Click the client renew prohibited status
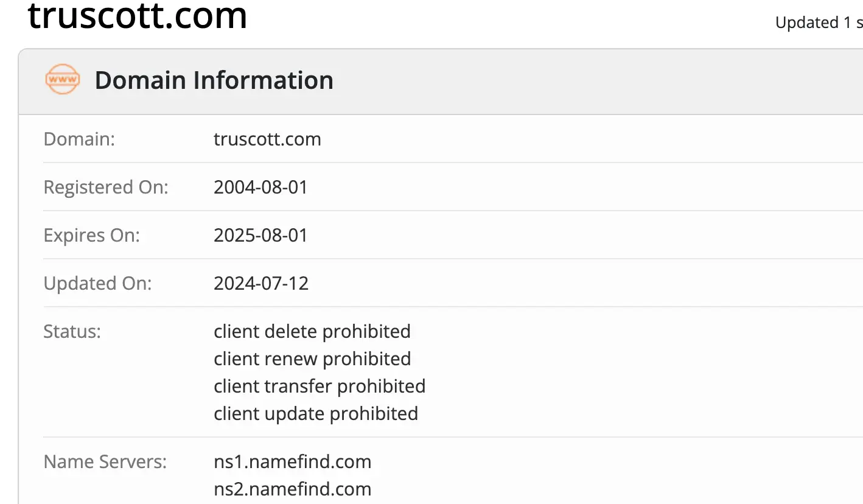The height and width of the screenshot is (504, 863). click(x=312, y=359)
